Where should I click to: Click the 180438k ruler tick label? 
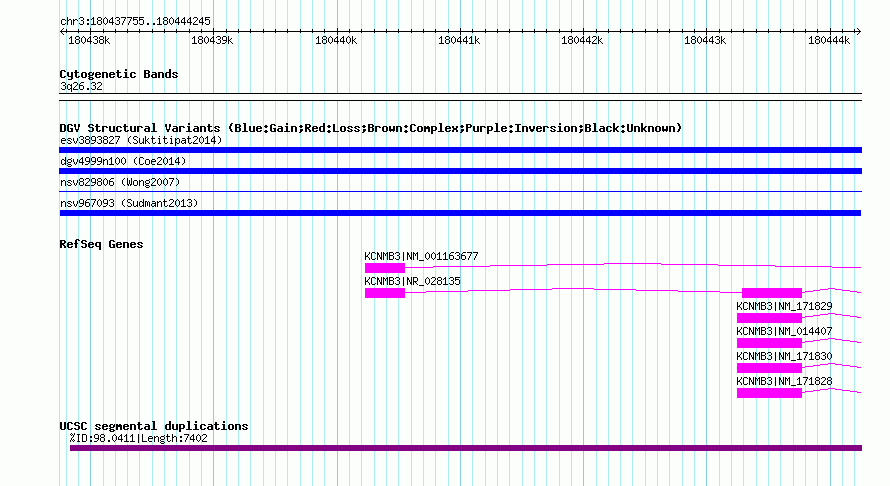[x=89, y=40]
